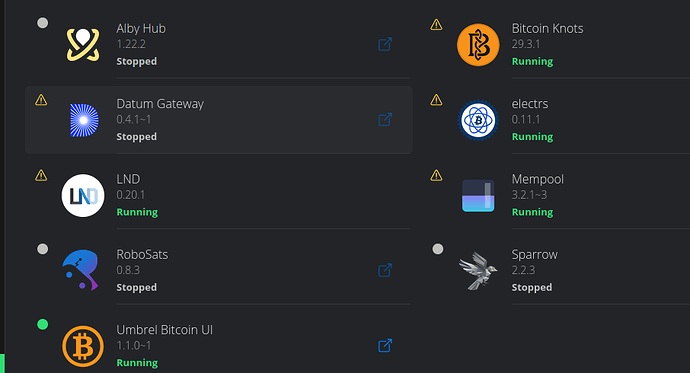Select the Datum Gateway app name
This screenshot has height=373, width=690.
pyautogui.click(x=160, y=104)
